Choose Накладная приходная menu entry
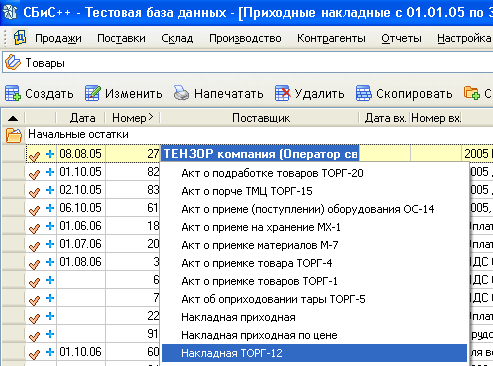 (315, 317)
